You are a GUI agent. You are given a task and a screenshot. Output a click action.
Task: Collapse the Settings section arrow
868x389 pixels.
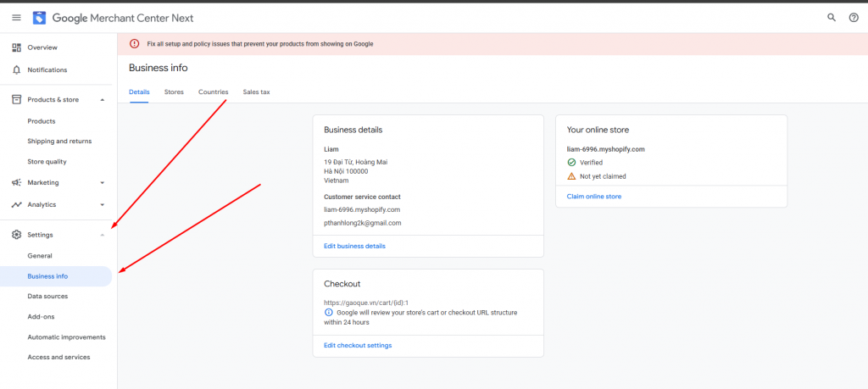(103, 235)
